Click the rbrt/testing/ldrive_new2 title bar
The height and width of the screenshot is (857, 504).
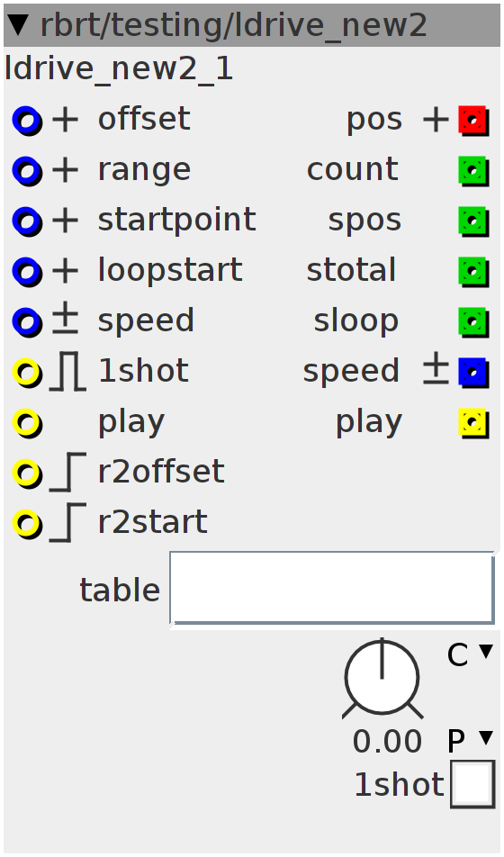pos(252,25)
